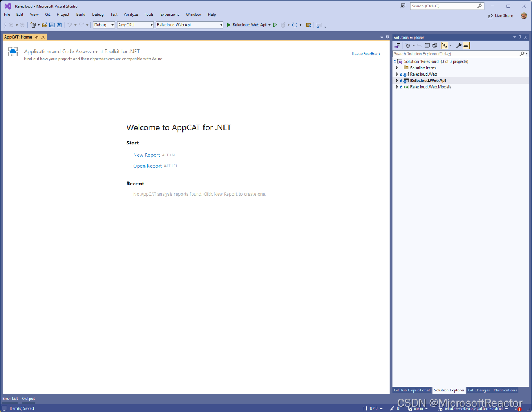Click the Solution Explorer search magnifier icon
Image resolution: width=532 pixels, height=413 pixels.
pos(522,53)
